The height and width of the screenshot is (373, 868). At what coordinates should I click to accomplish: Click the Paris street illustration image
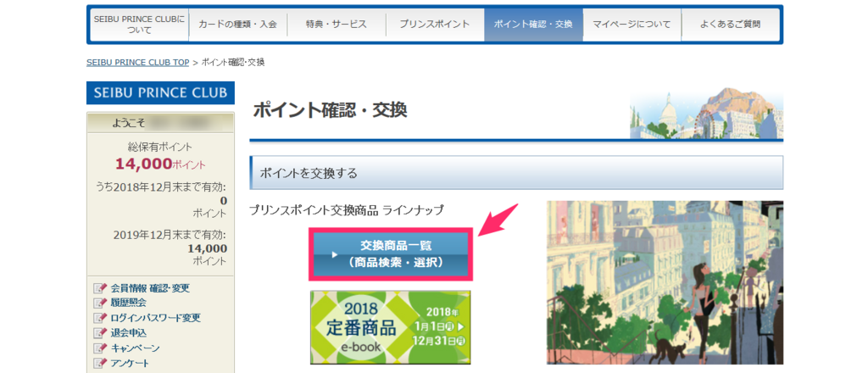point(665,282)
